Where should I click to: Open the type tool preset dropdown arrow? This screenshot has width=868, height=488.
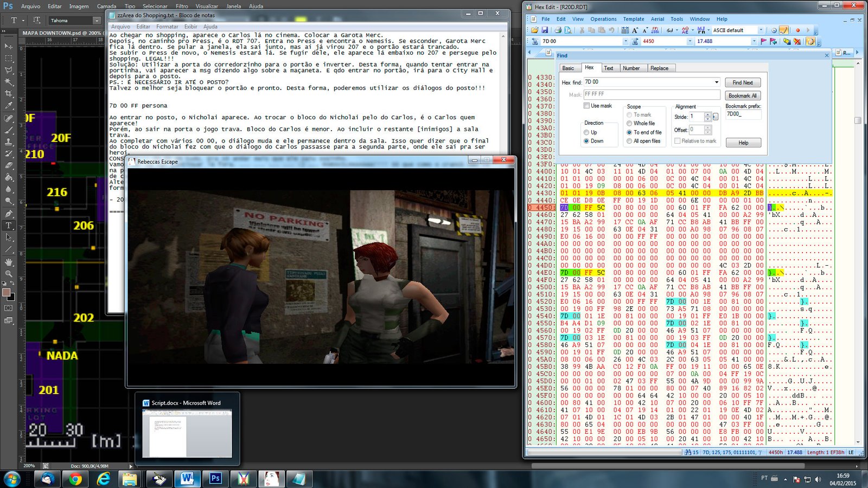coord(23,21)
